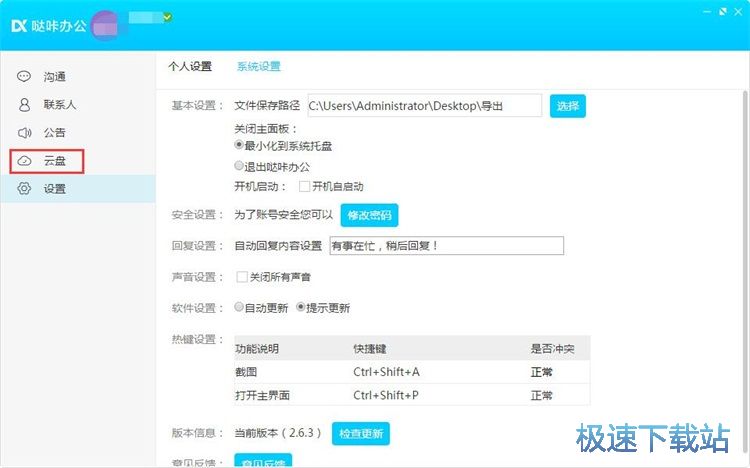Select the 截图 hotkey row label
Screen dimensions: 750x468
pyautogui.click(x=246, y=372)
